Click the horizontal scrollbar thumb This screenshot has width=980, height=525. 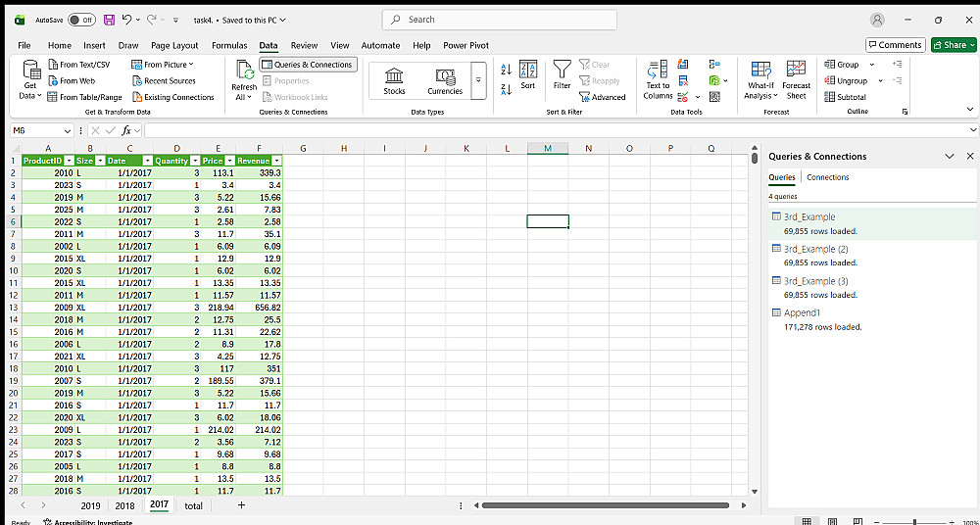(x=605, y=505)
